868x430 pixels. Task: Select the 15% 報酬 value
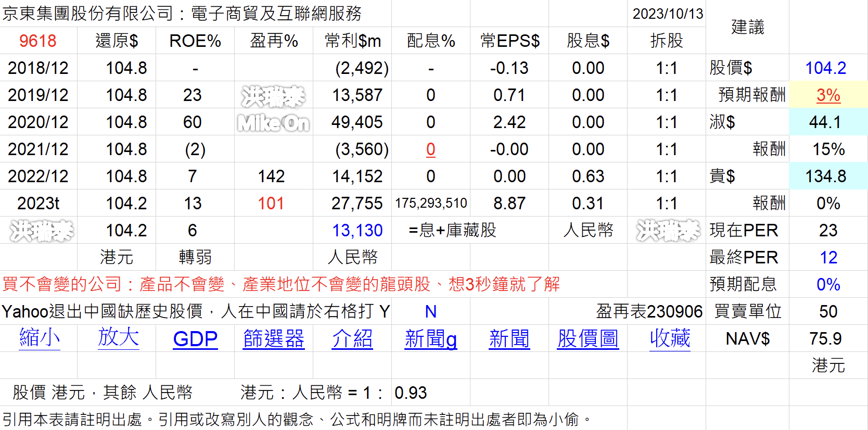coord(828,149)
